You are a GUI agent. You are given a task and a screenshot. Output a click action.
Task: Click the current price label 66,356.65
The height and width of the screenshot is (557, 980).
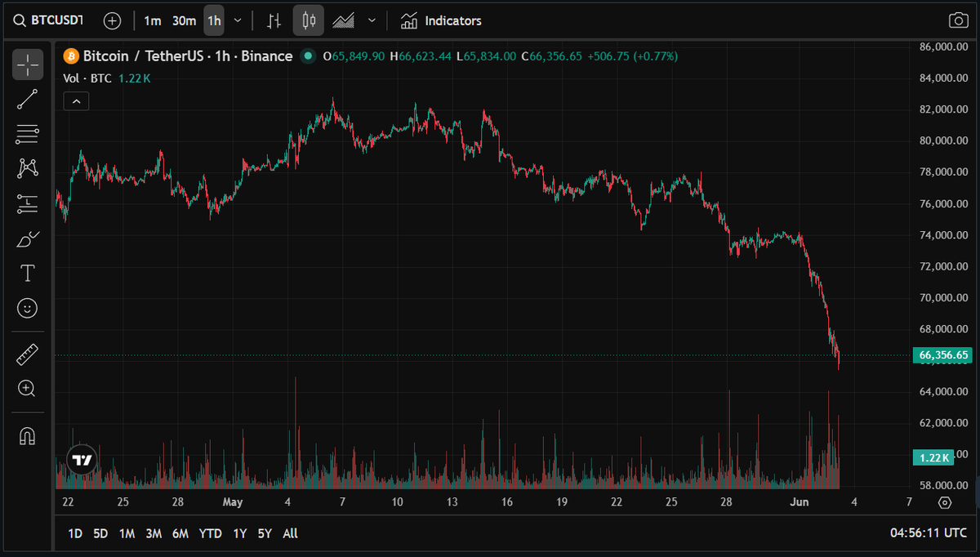(x=943, y=355)
